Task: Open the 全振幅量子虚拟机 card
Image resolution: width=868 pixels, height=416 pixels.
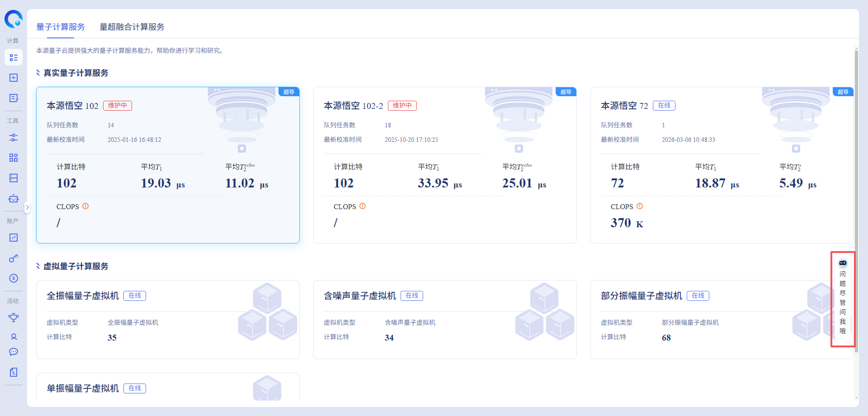Action: (168, 319)
